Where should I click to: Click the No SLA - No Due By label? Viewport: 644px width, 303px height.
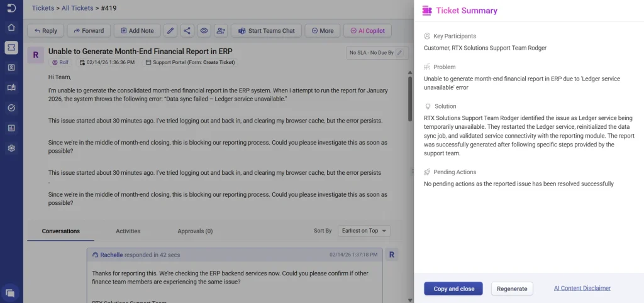pyautogui.click(x=371, y=53)
